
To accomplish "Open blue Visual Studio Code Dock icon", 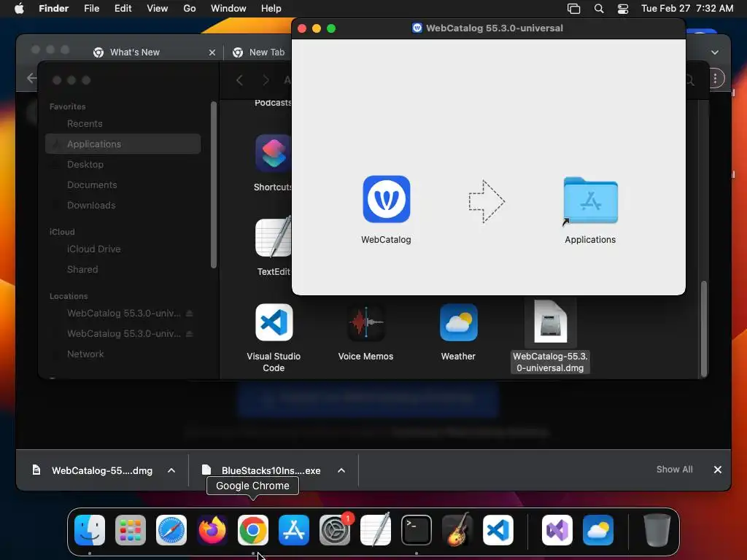I will coord(498,530).
